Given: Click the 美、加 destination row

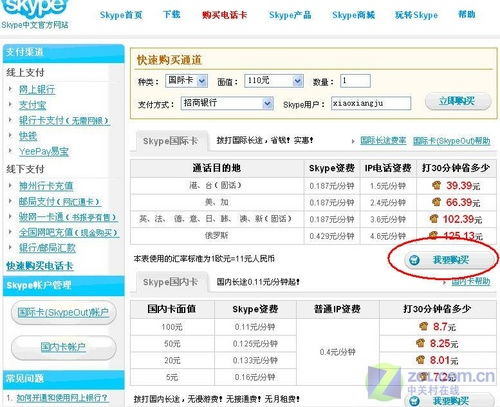Looking at the screenshot, I should [217, 202].
